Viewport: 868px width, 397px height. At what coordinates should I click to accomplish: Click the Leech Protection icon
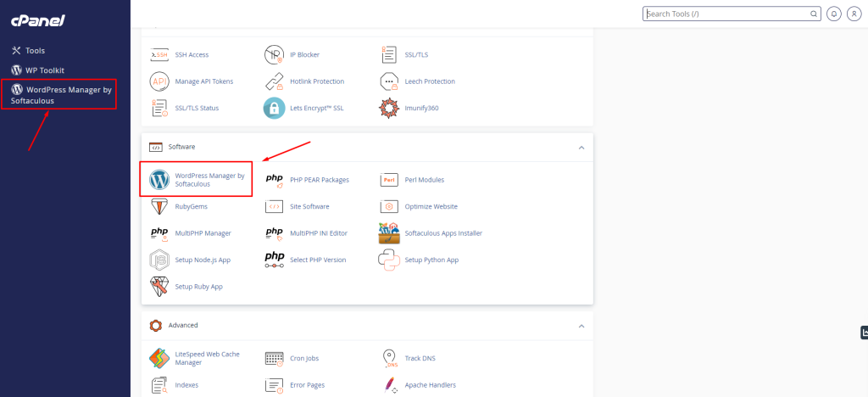coord(389,81)
